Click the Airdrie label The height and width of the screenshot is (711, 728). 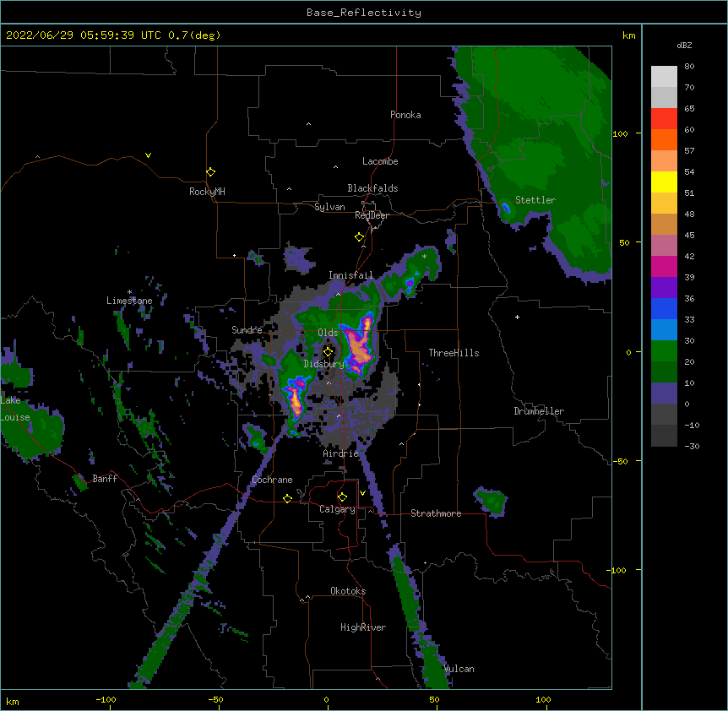[340, 453]
